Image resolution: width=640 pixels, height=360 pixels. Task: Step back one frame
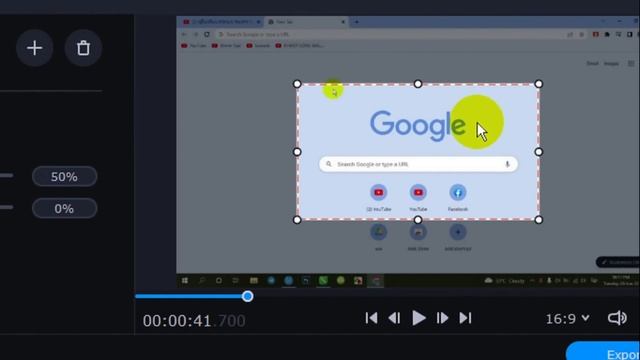click(394, 318)
